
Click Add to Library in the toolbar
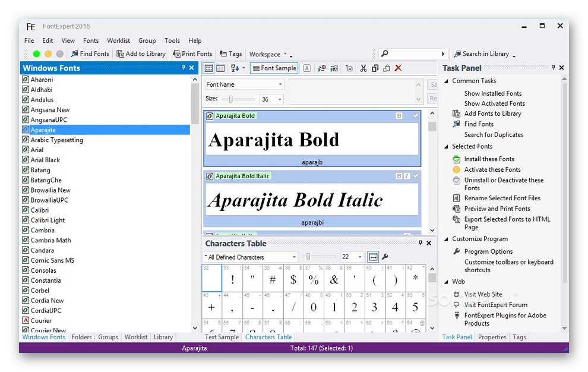point(141,54)
